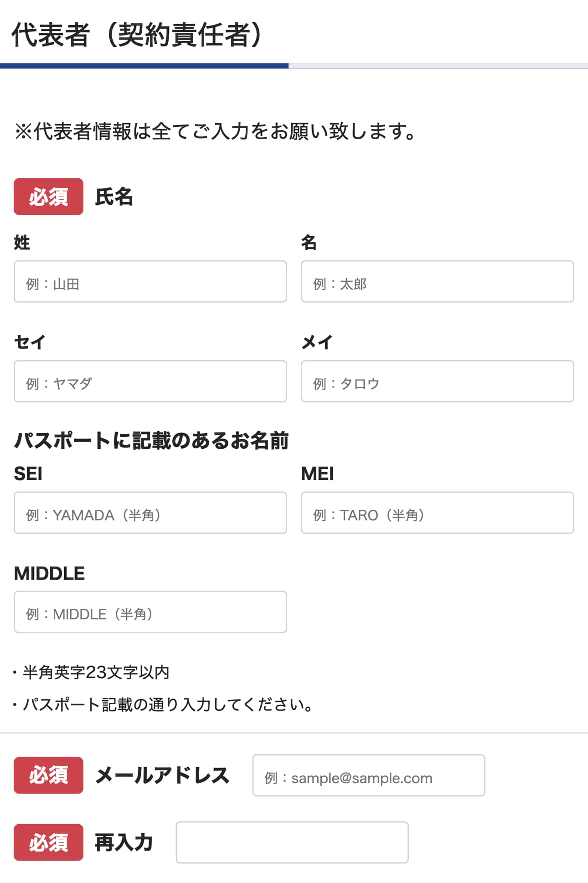Image resolution: width=588 pixels, height=883 pixels.
Task: Click the 必須 badge next to 氏名
Action: click(x=48, y=197)
